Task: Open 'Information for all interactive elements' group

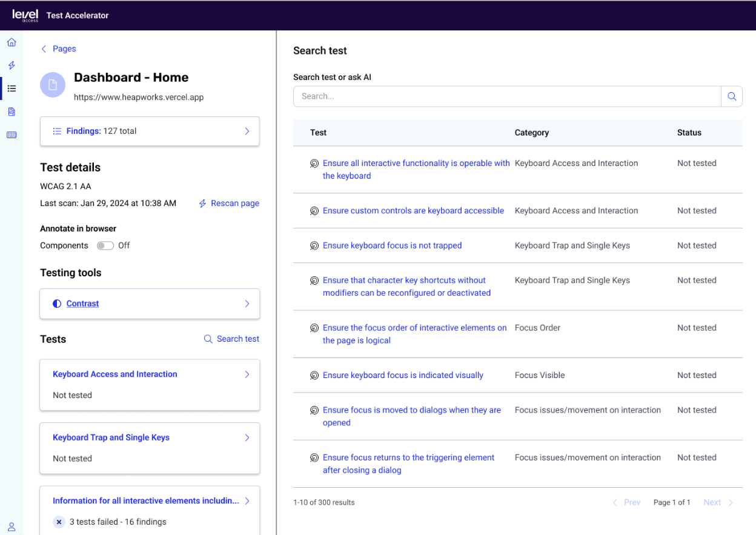Action: (146, 500)
